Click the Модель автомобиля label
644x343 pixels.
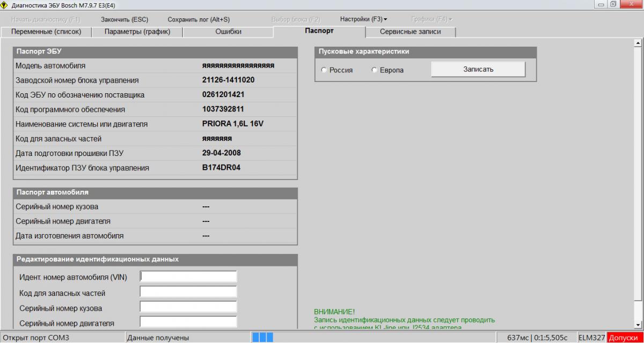50,66
